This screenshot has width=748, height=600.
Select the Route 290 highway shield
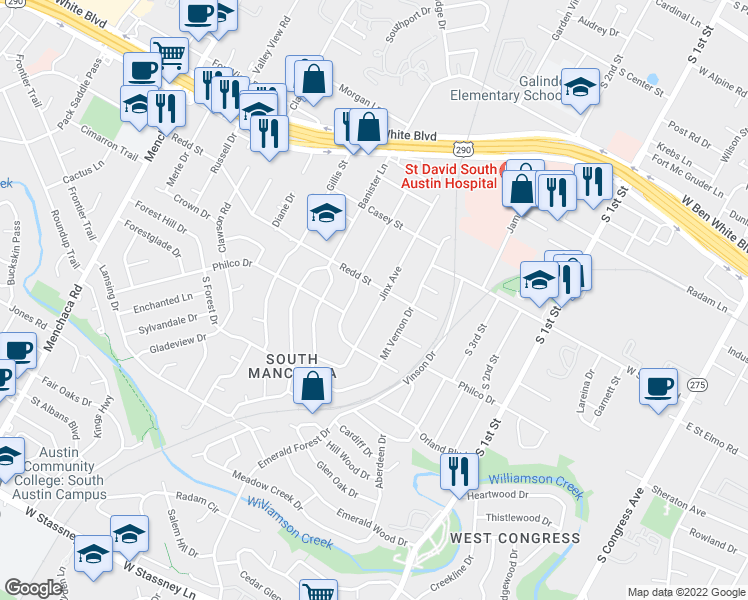pyautogui.click(x=463, y=149)
